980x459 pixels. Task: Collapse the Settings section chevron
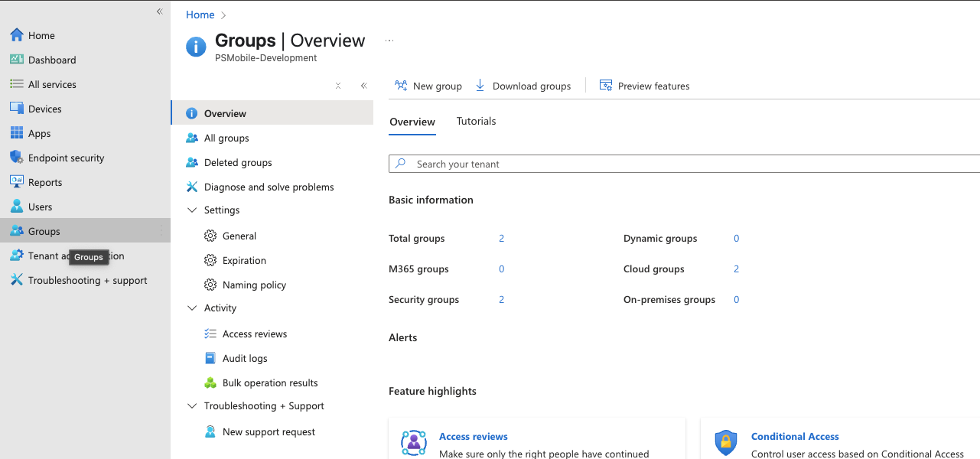click(x=192, y=210)
